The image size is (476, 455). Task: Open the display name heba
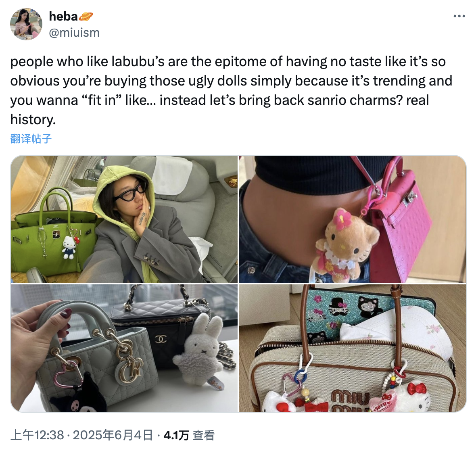click(63, 17)
